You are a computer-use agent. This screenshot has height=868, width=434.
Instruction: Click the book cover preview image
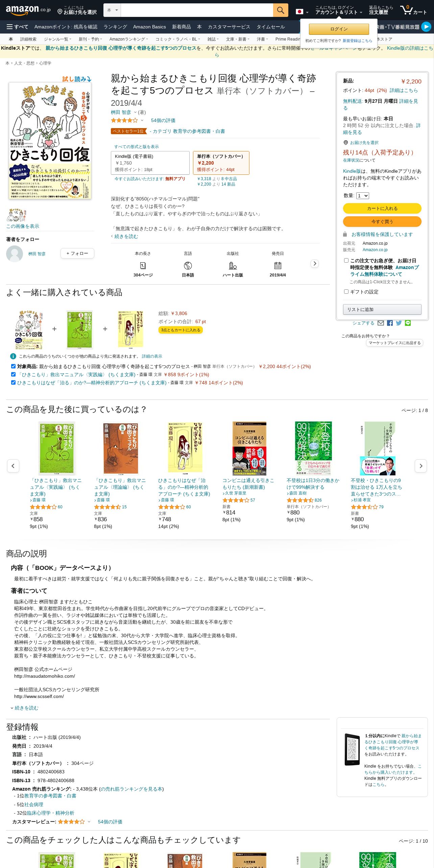click(x=50, y=140)
